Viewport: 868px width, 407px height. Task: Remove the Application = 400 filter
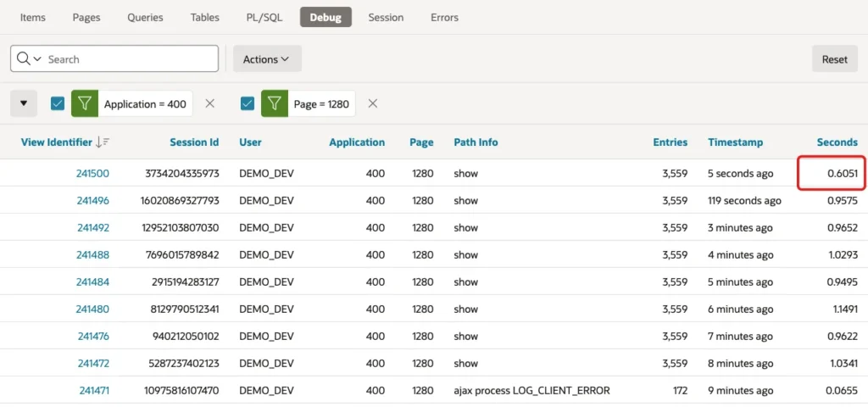click(x=210, y=103)
